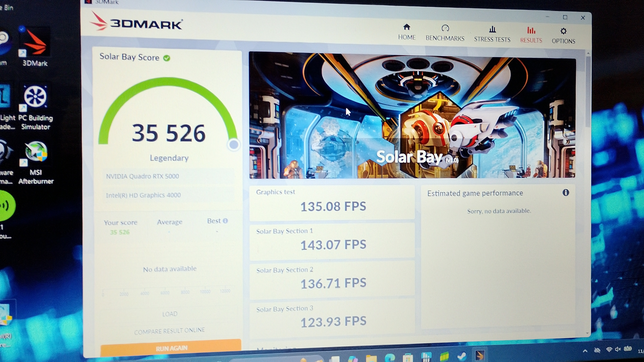Click Compare Result Online link
The width and height of the screenshot is (644, 362).
pyautogui.click(x=170, y=331)
